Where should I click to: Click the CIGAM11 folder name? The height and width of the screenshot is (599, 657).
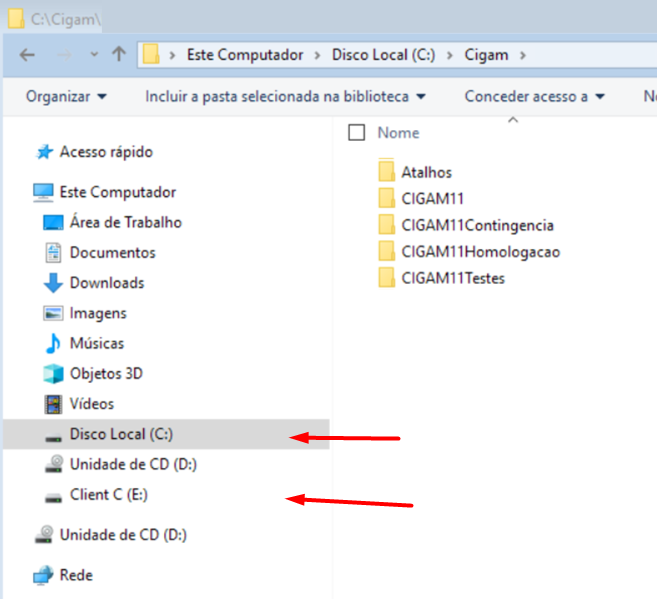tap(432, 199)
